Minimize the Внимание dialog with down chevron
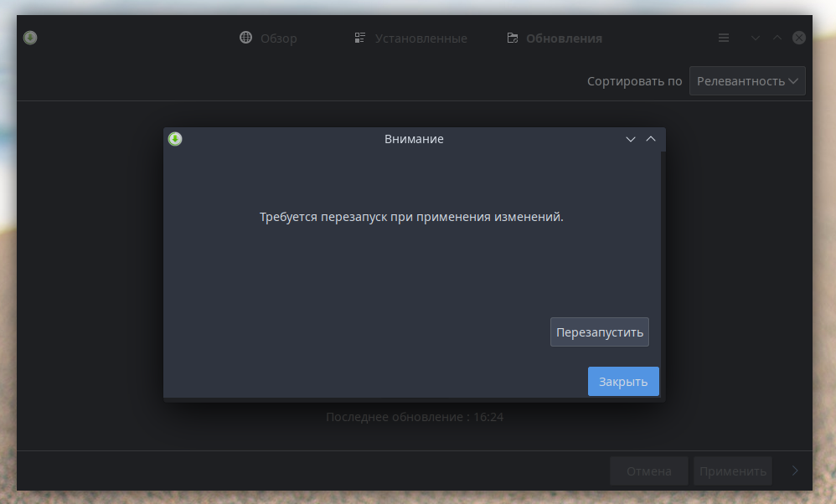This screenshot has width=836, height=504. coord(630,139)
